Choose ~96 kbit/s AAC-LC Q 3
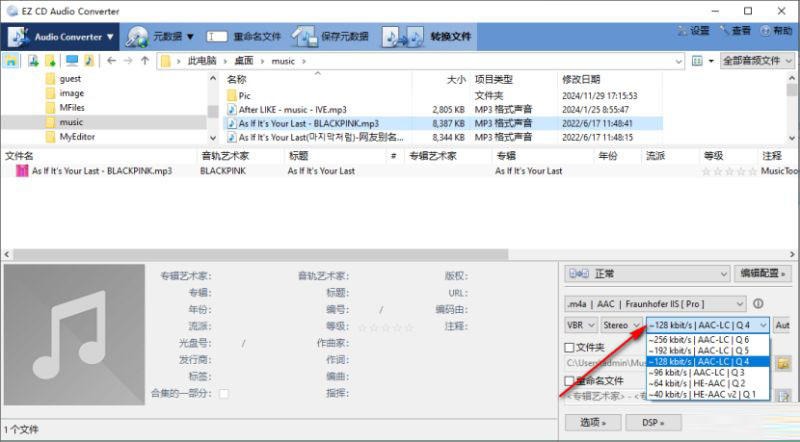 [x=708, y=373]
